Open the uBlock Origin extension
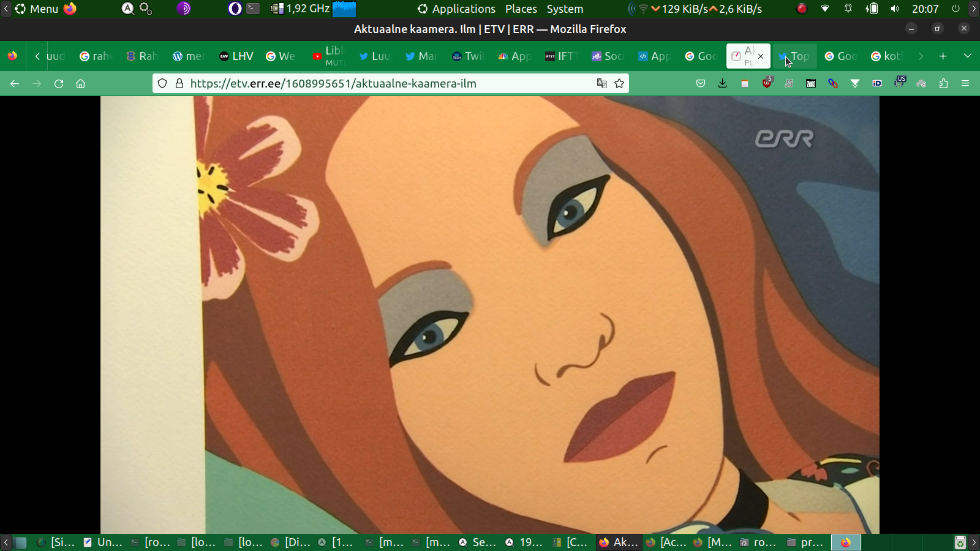 [x=767, y=83]
